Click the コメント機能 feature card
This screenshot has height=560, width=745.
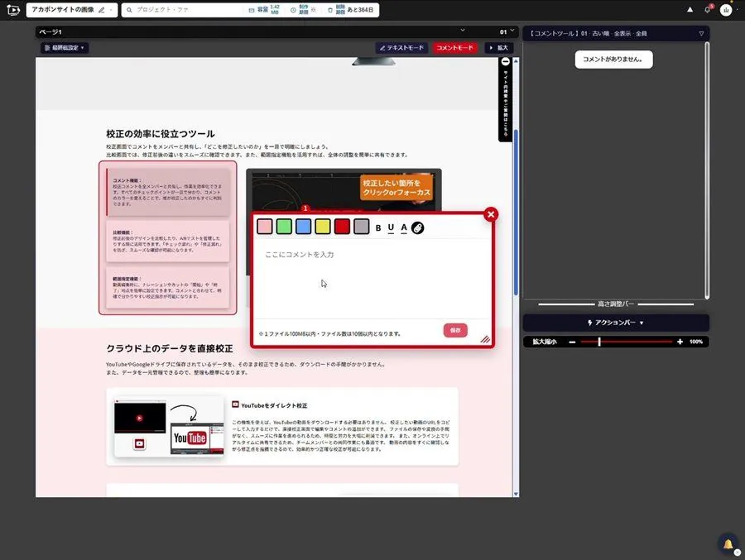pyautogui.click(x=168, y=192)
